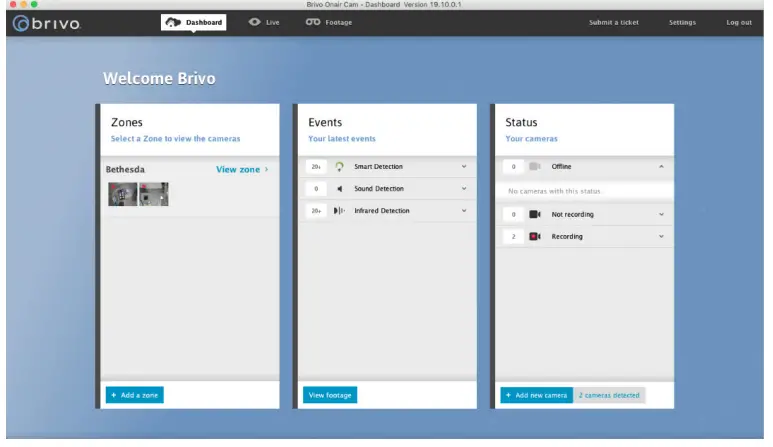Collapse the Offline status row
This screenshot has height=447, width=773.
point(661,167)
